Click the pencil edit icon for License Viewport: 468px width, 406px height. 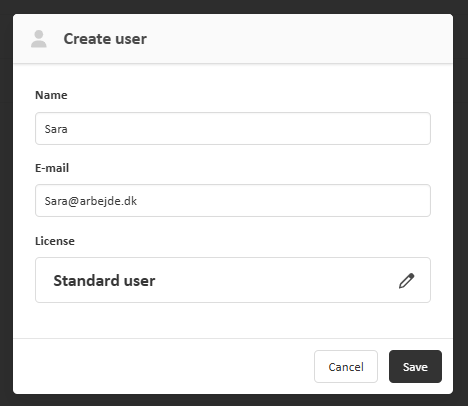(407, 281)
